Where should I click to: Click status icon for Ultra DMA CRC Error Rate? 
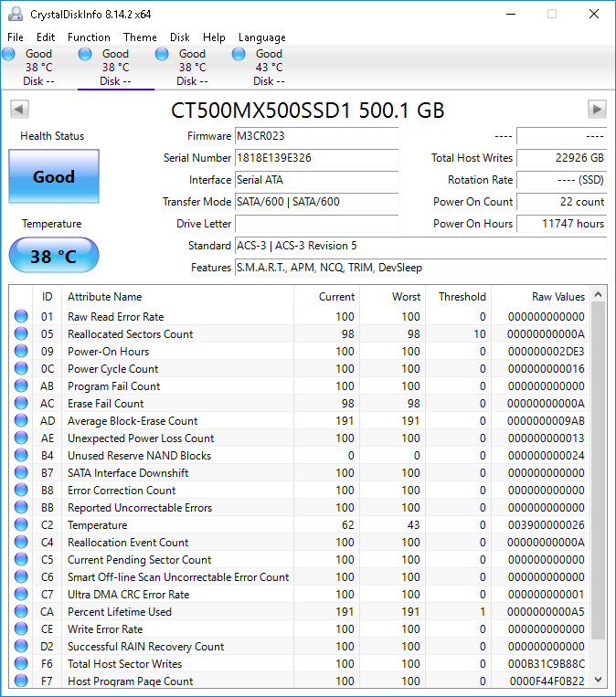tap(21, 594)
